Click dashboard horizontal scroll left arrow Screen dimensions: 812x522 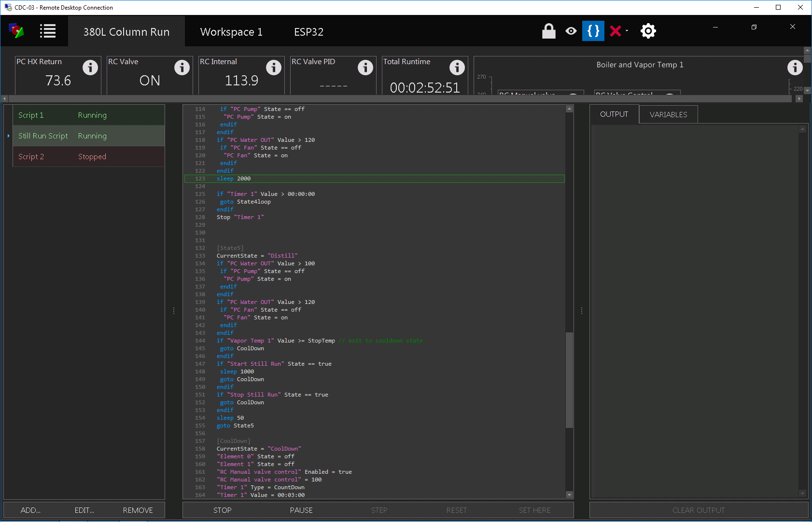point(5,98)
